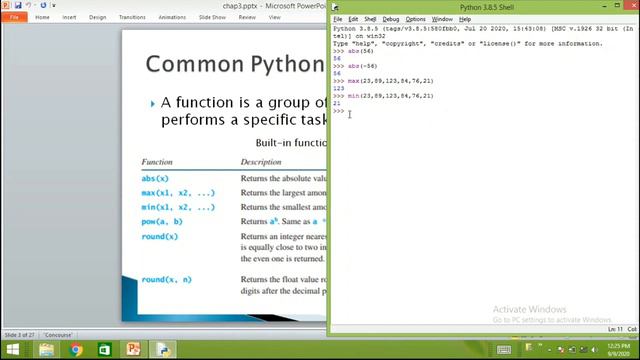Minimize the Python Shell window
Screen dimensions: 640x360
(x=604, y=6)
